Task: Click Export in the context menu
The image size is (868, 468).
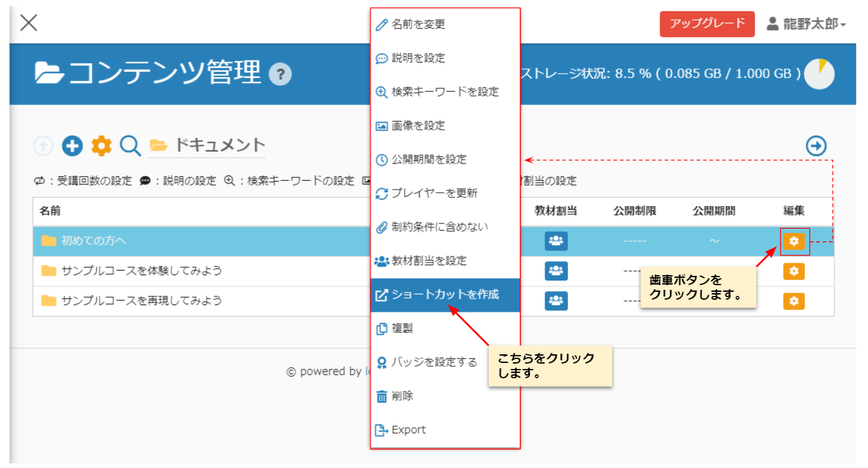Action: [408, 430]
